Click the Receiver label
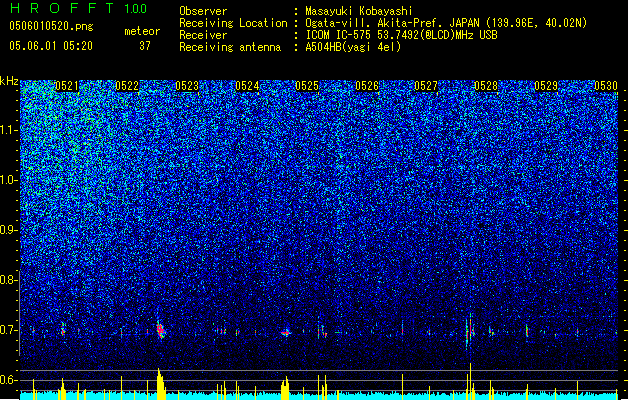This screenshot has width=629, height=400. click(203, 35)
